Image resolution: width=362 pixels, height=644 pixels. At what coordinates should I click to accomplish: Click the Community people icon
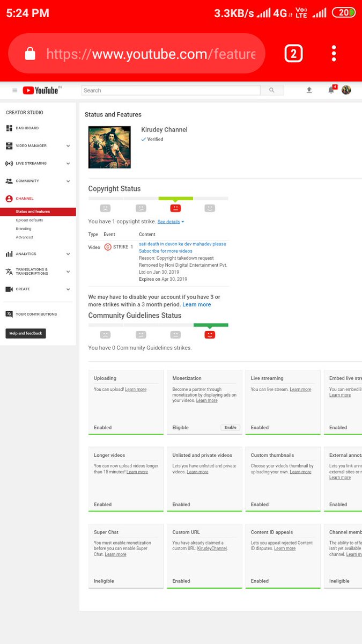9,181
